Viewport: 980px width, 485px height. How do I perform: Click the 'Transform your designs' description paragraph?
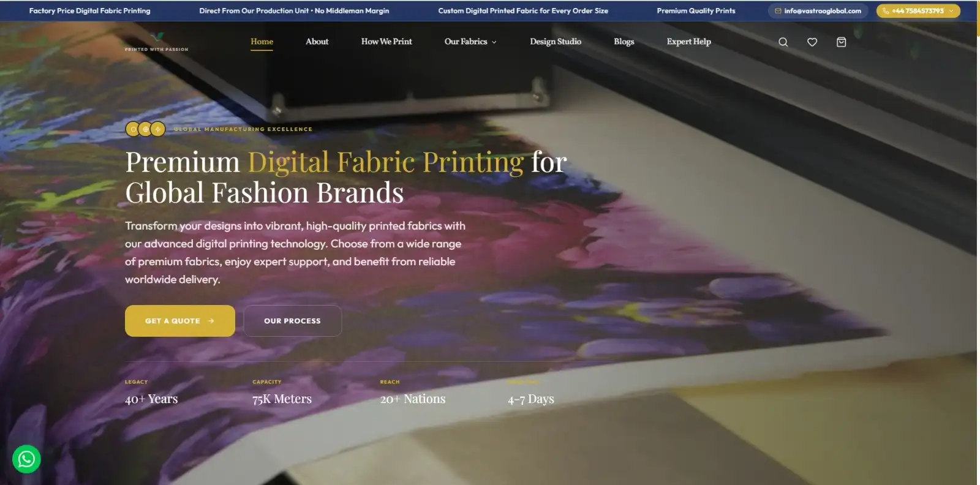295,252
